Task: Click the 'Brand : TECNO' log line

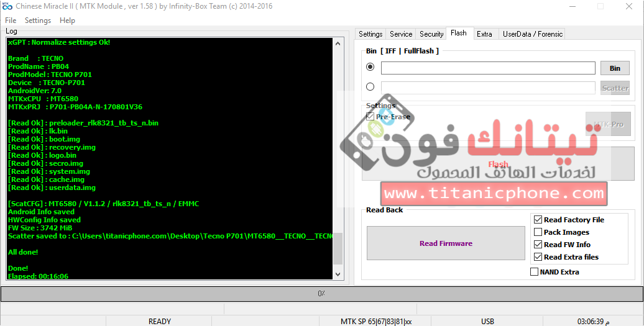Action: pyautogui.click(x=35, y=58)
